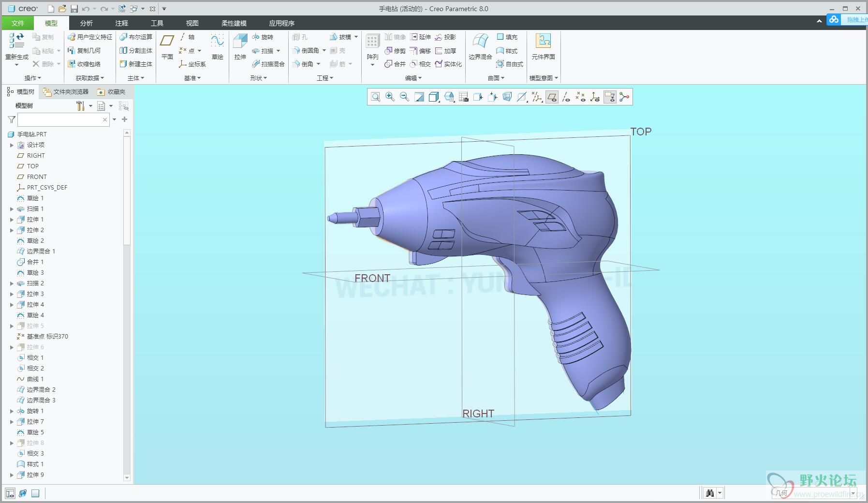Click the 用户定义特征 button
This screenshot has width=868, height=503.
(90, 37)
